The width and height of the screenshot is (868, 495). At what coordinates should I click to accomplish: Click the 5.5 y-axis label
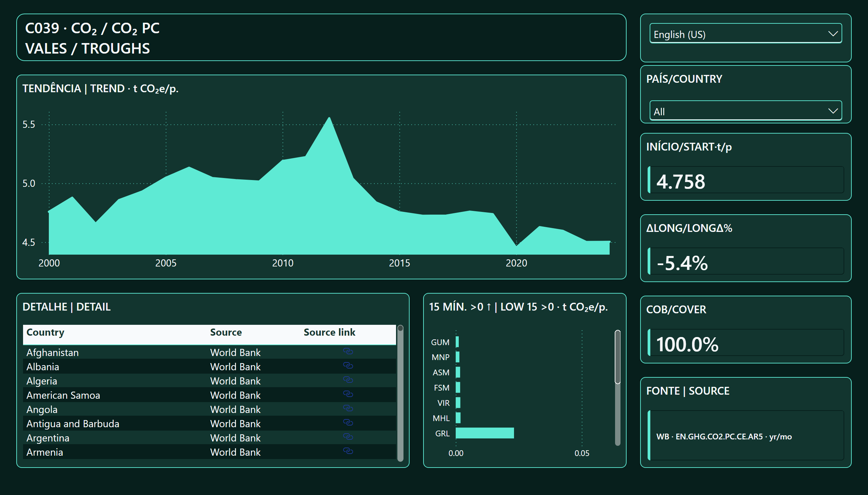coord(28,124)
